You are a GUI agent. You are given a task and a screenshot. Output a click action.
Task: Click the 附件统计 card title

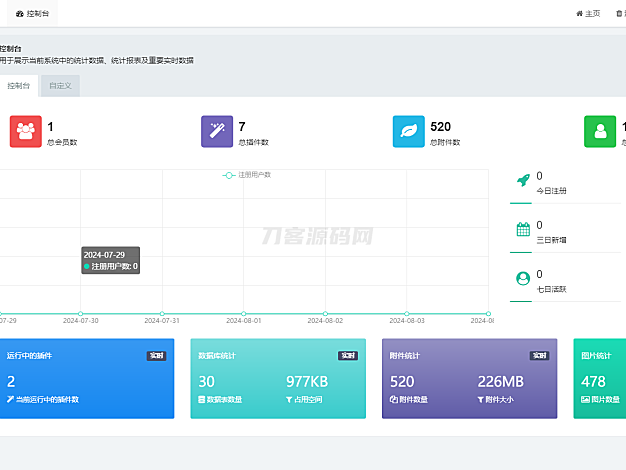(404, 355)
